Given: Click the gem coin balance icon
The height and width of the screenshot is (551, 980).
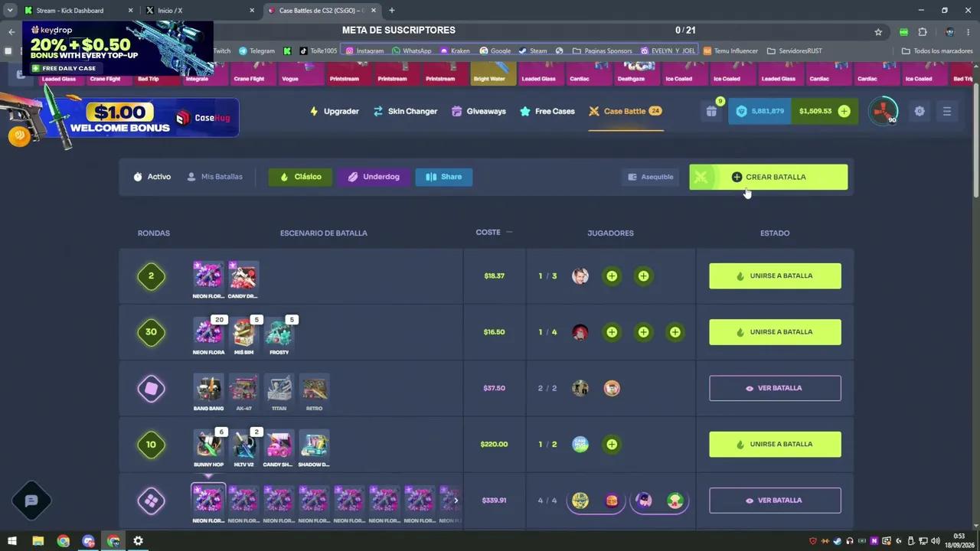Looking at the screenshot, I should pyautogui.click(x=741, y=112).
